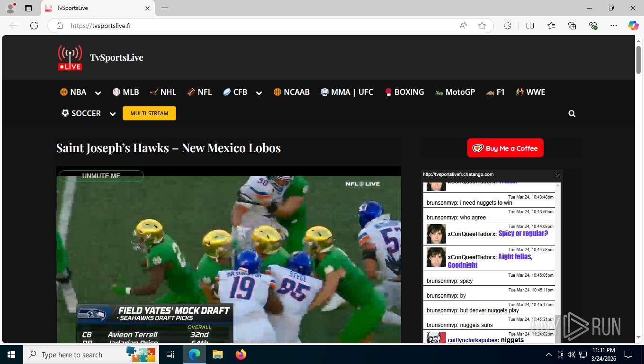The width and height of the screenshot is (644, 364).
Task: Click the tvsportslivefr.chatango.com chat header link
Action: coord(458,174)
